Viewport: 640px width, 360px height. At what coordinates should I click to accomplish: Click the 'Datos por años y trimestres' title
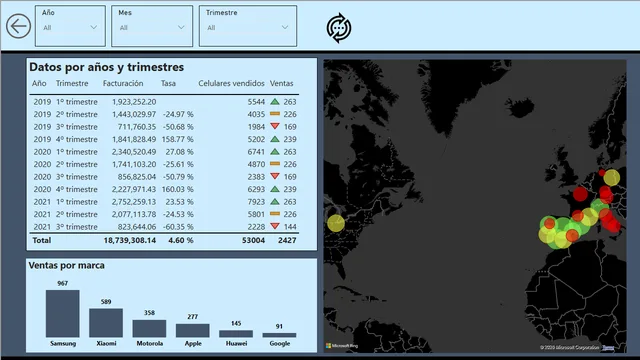[107, 67]
